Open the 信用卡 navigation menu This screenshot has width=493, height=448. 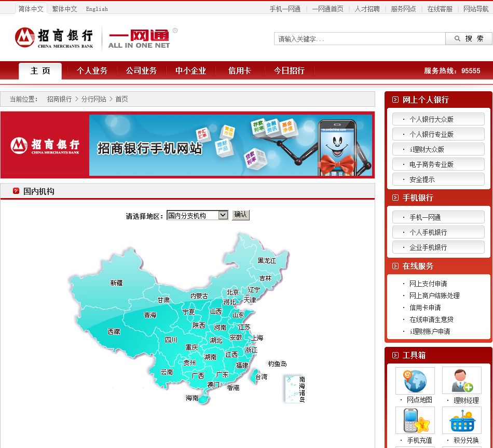point(240,71)
